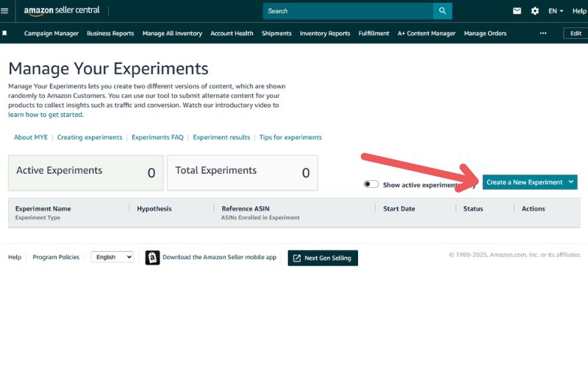Open Program Policies footer link

(56, 257)
